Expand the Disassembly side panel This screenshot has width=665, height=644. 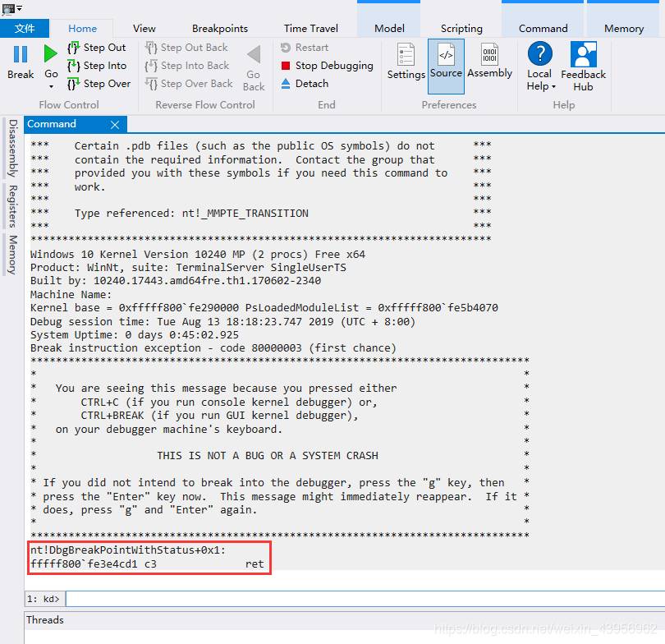click(x=12, y=148)
